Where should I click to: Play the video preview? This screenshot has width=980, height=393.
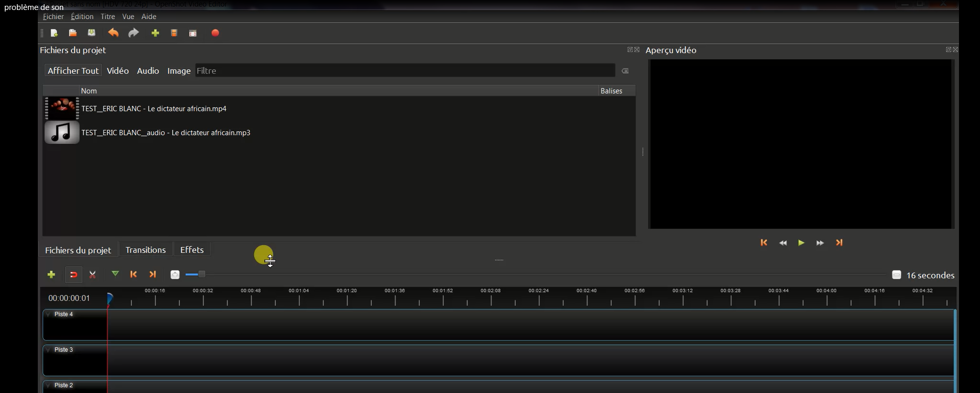(x=801, y=243)
